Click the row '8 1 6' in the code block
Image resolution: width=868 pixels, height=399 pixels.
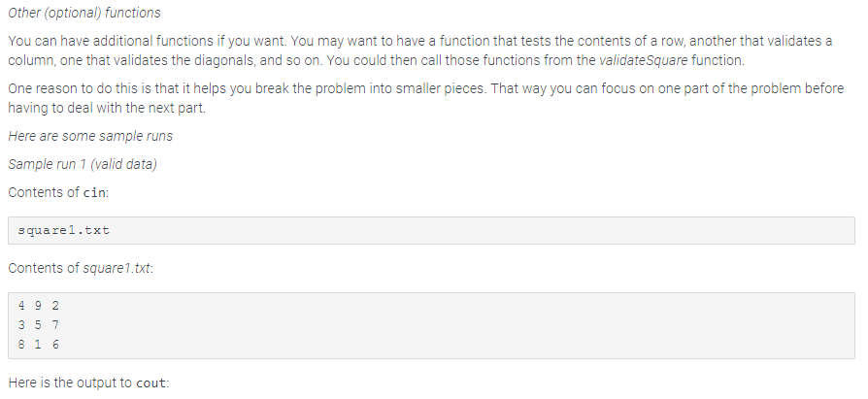point(39,343)
